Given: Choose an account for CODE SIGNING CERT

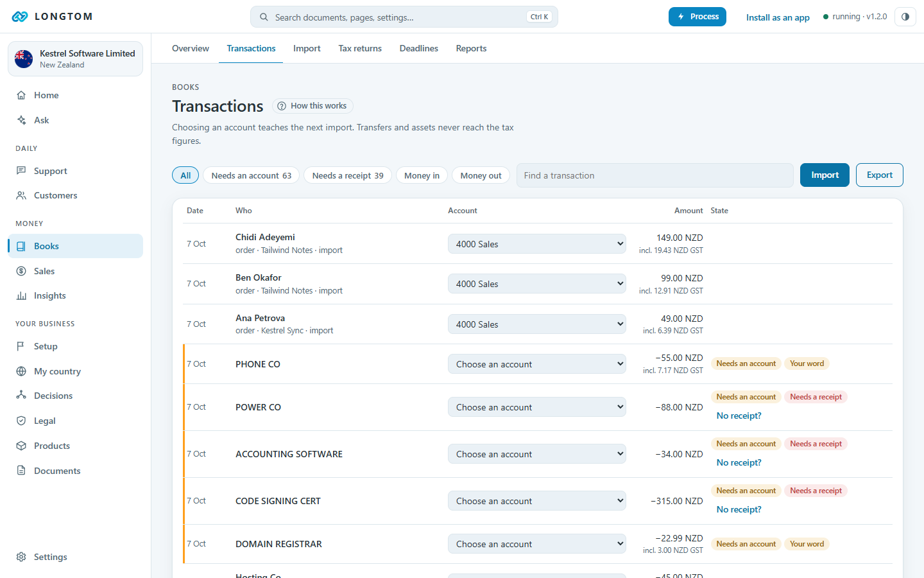Looking at the screenshot, I should click(536, 501).
